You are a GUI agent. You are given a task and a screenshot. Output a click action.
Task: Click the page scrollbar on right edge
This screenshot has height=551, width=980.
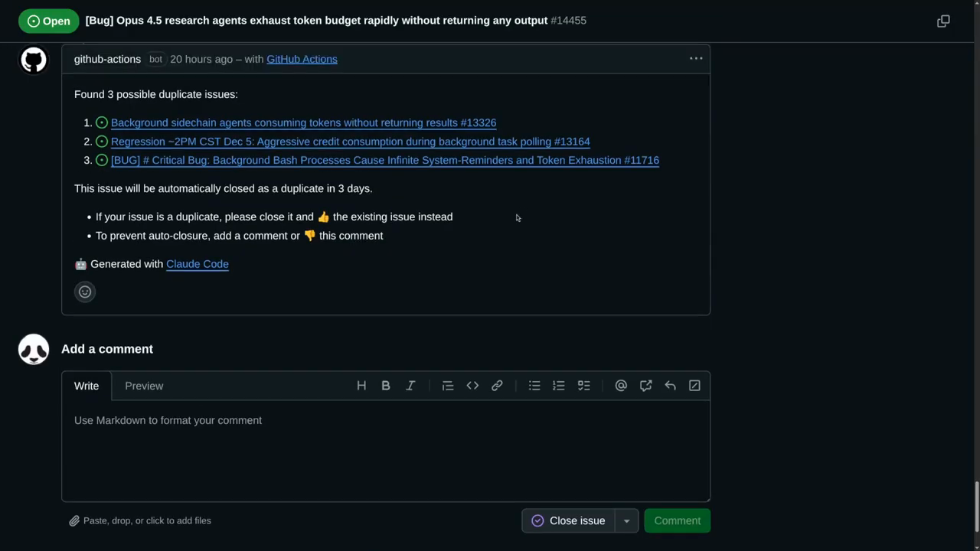[976, 509]
